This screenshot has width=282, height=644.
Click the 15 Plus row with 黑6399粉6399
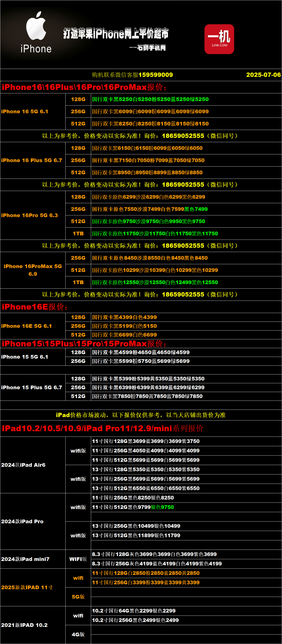tap(186, 388)
